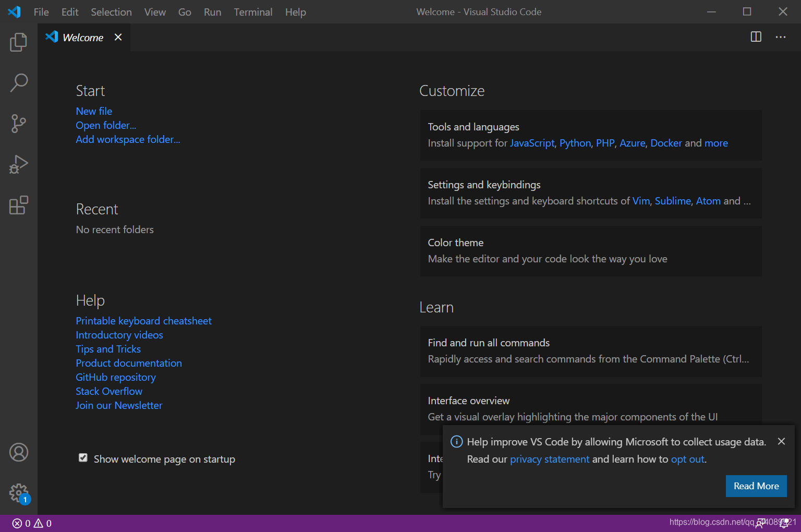Screen dimensions: 801x532
Task: Open the Run and Debug view
Action: [x=18, y=164]
